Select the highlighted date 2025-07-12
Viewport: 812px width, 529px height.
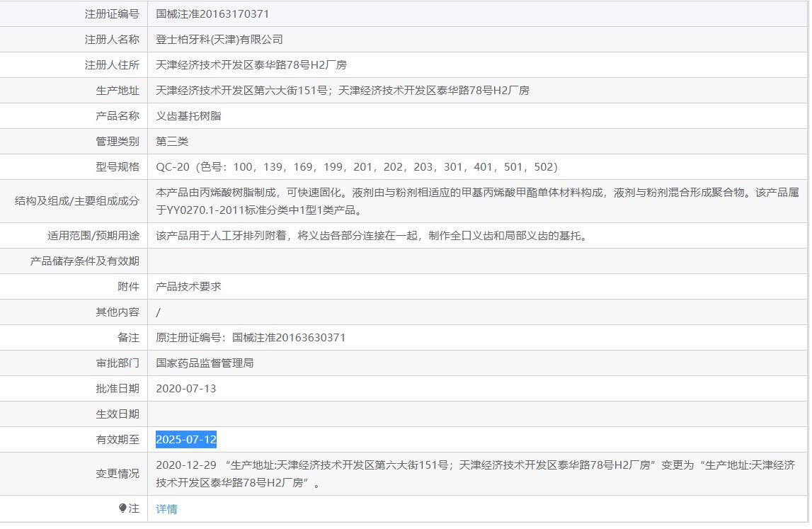coord(186,439)
